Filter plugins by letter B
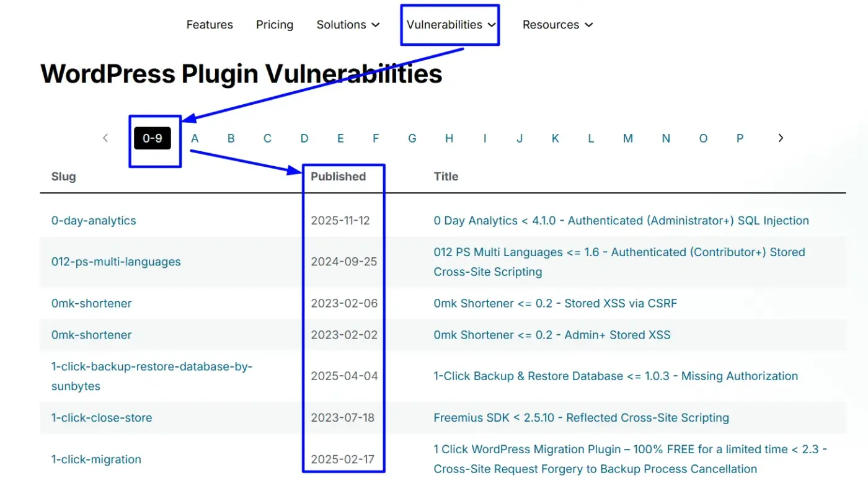Screen dimensions: 868x483 click(x=231, y=138)
